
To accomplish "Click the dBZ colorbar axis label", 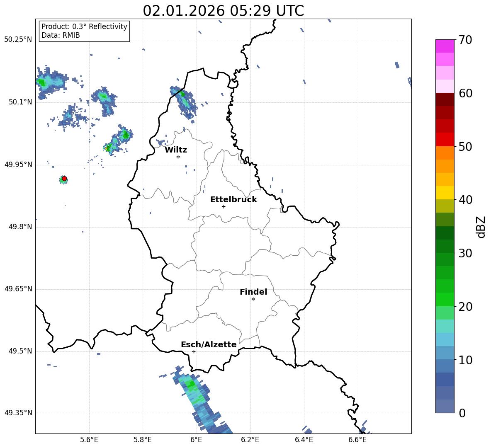I will coord(481,227).
